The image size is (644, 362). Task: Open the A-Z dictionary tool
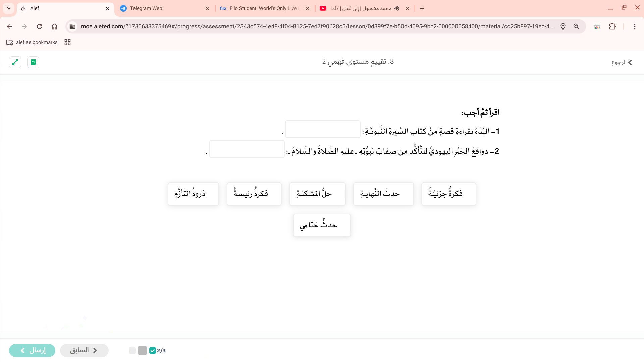(33, 62)
